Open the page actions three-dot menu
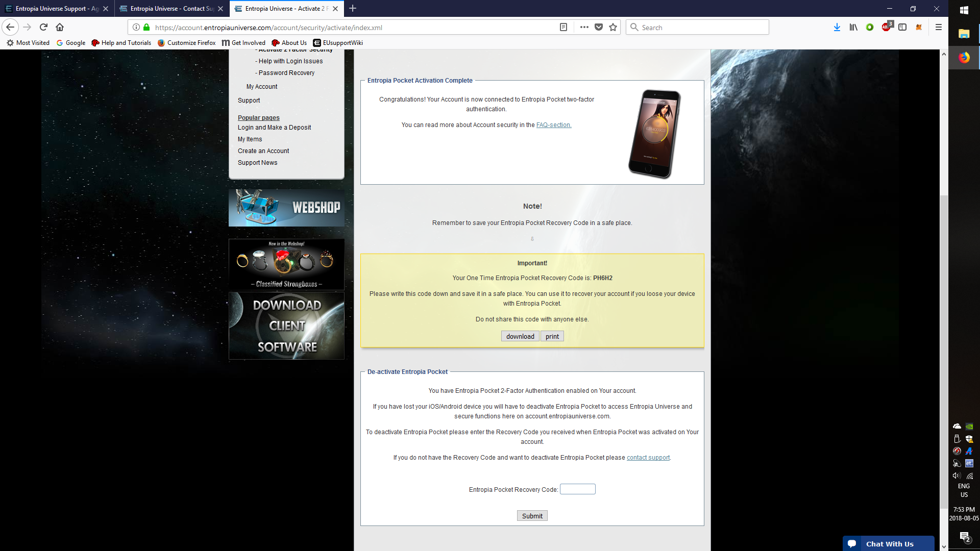 coord(584,27)
